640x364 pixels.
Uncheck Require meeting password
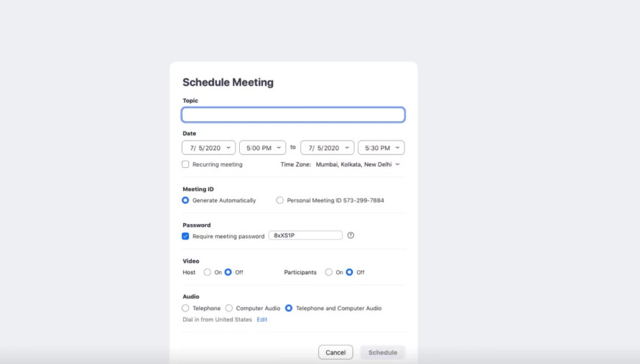[x=185, y=236]
